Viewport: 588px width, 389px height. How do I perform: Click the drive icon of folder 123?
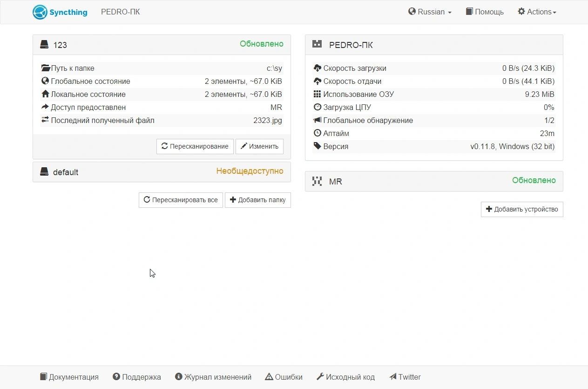tap(44, 45)
